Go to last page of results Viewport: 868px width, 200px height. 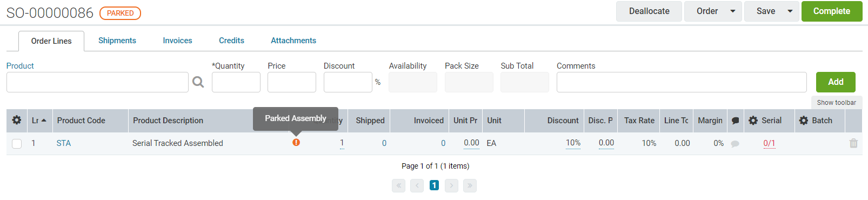tap(470, 185)
